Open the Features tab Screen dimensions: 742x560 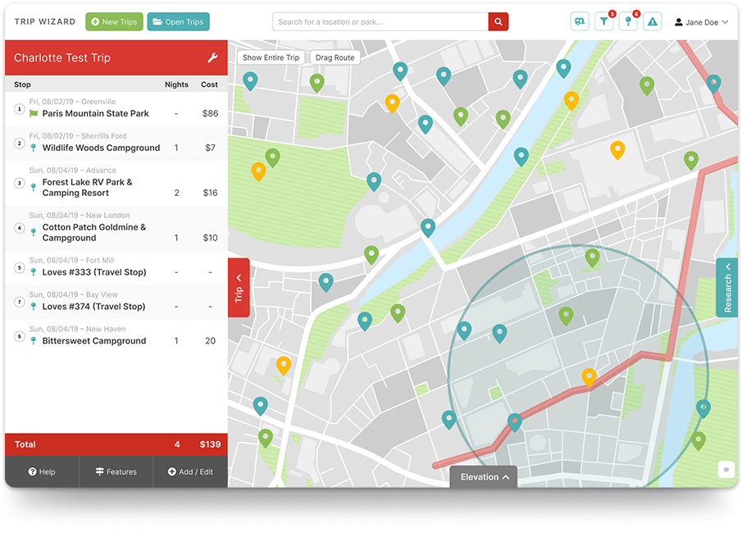[116, 472]
